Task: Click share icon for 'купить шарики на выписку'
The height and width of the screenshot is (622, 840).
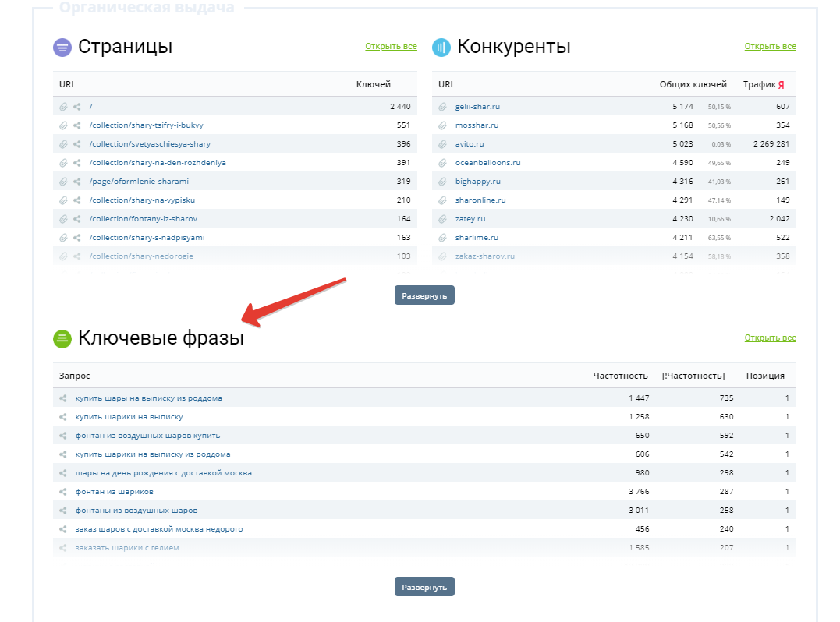Action: (x=63, y=417)
